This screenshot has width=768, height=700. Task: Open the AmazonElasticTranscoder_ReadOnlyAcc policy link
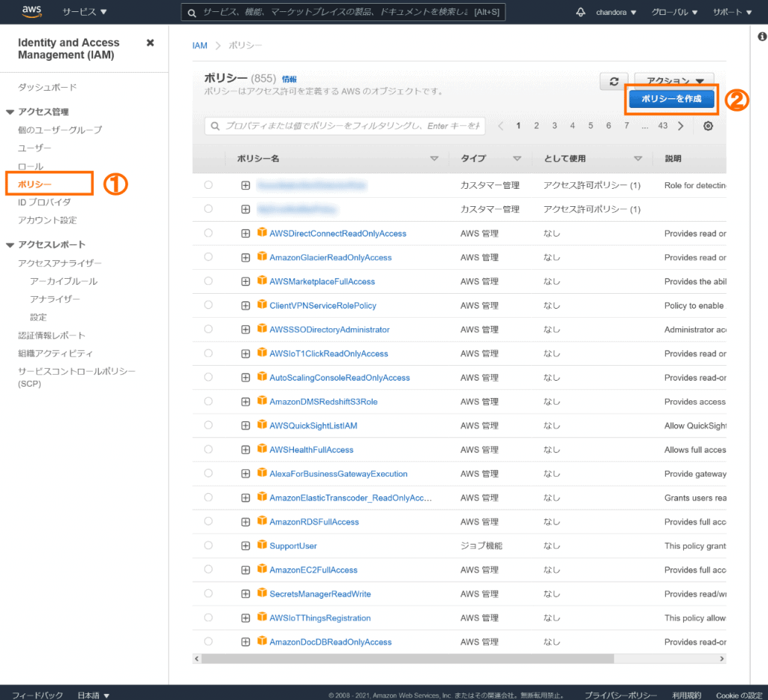351,498
